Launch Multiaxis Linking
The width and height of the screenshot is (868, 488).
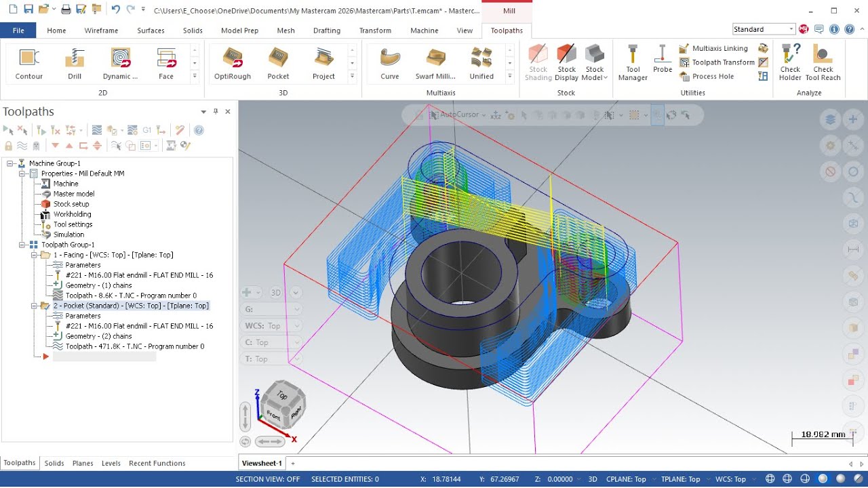pyautogui.click(x=714, y=48)
